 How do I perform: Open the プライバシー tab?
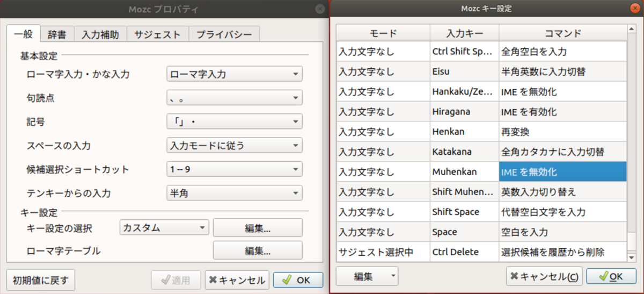click(x=224, y=34)
